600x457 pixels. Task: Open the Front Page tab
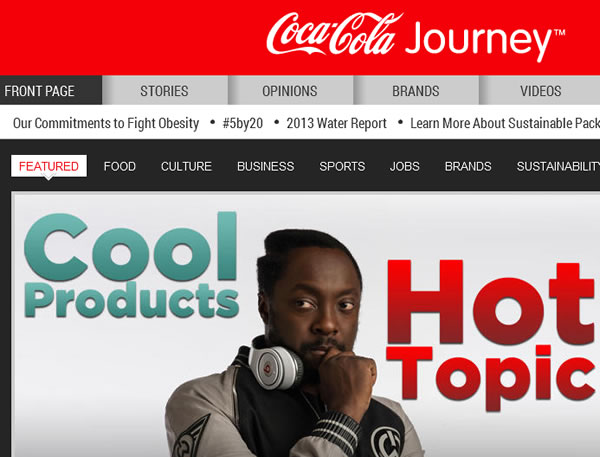pyautogui.click(x=51, y=90)
